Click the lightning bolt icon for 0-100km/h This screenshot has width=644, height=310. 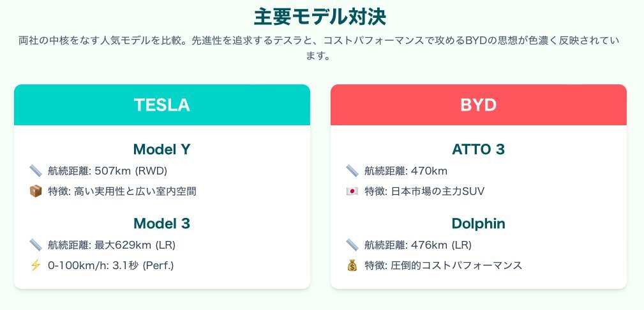tap(36, 266)
